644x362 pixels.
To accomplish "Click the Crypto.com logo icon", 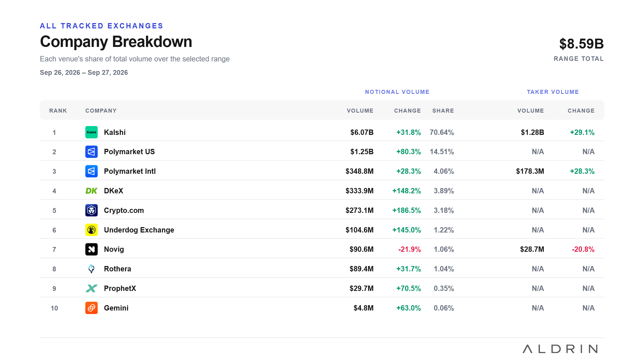I will point(92,210).
